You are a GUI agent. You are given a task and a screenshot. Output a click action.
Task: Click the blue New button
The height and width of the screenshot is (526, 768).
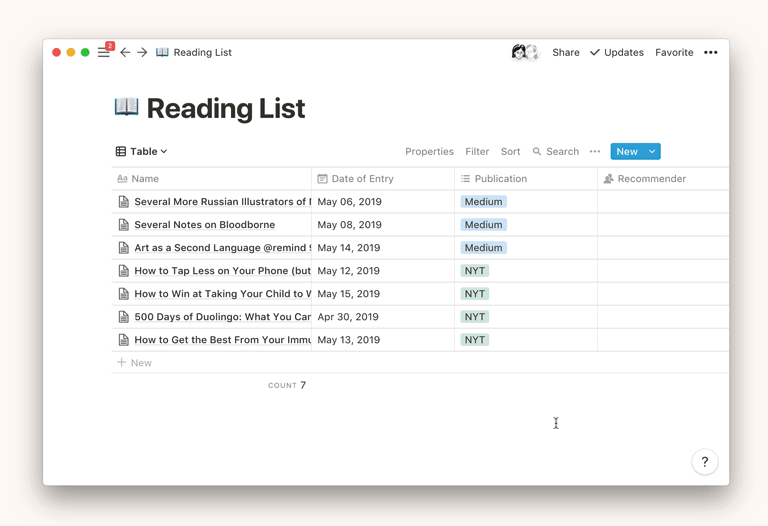pyautogui.click(x=626, y=152)
